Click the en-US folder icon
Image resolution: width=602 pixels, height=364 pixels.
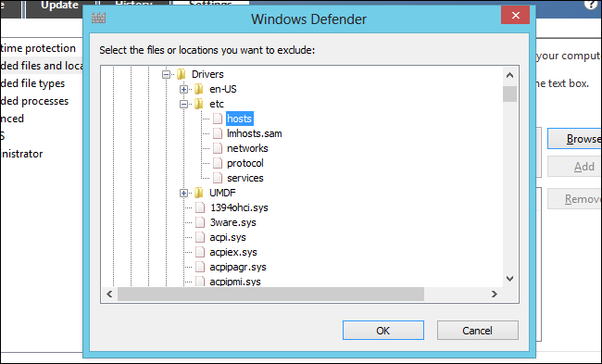(199, 89)
